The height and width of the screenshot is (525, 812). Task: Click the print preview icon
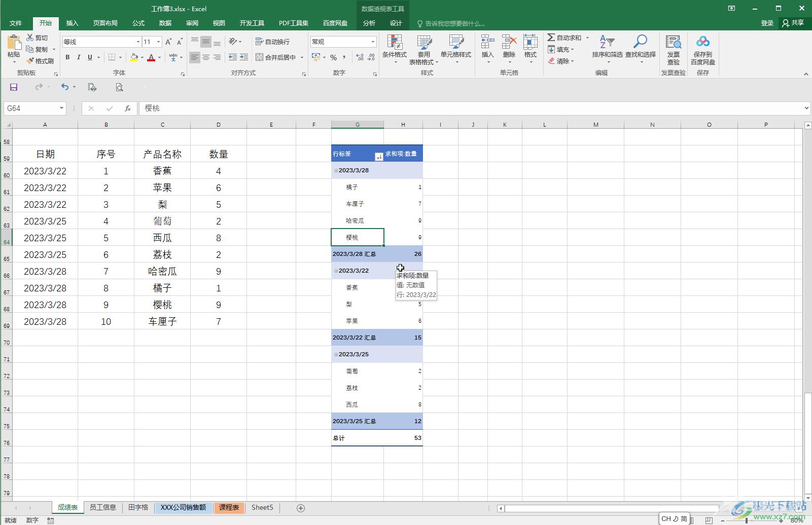point(119,87)
